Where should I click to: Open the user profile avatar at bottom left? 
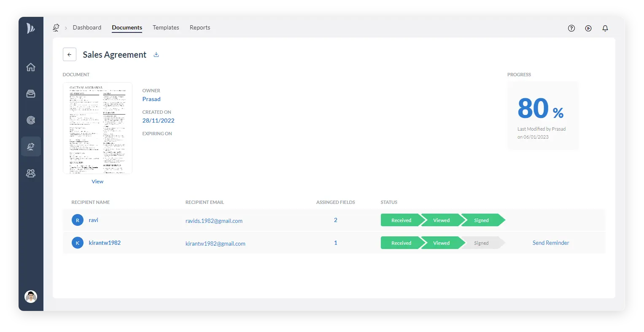(30, 296)
